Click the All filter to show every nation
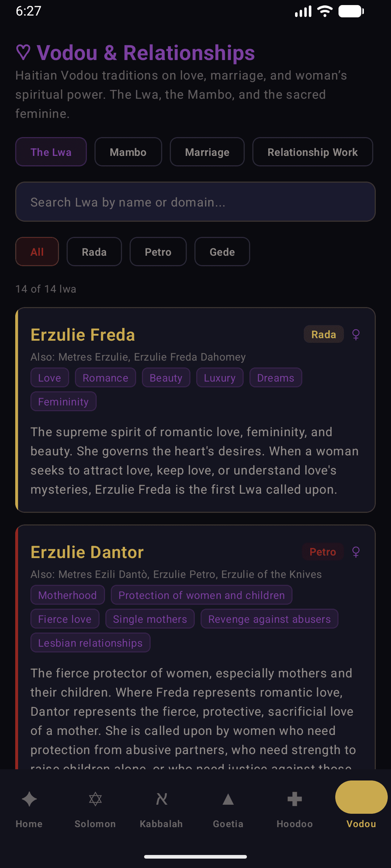391x868 pixels. [x=37, y=252]
